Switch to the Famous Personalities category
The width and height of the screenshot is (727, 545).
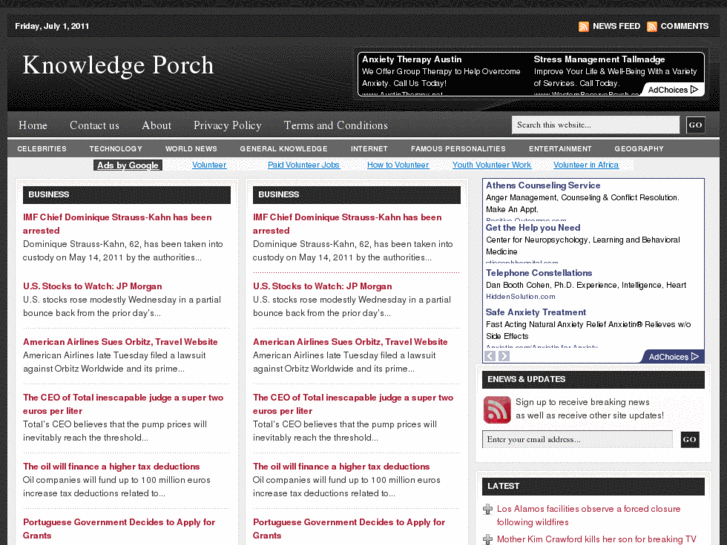pos(458,149)
